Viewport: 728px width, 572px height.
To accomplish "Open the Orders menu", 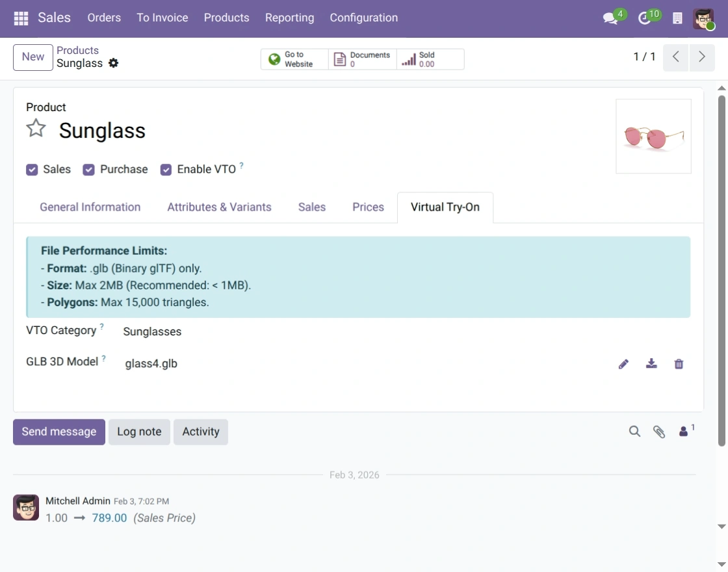I will 104,18.
